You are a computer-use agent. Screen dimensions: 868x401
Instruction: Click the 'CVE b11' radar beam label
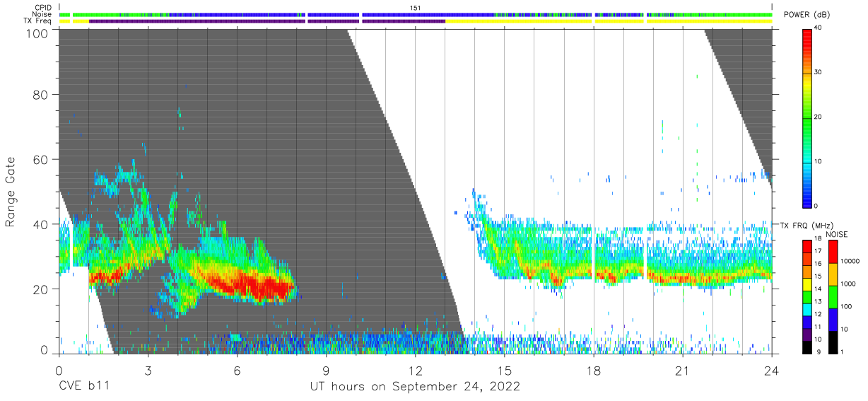(x=83, y=387)
